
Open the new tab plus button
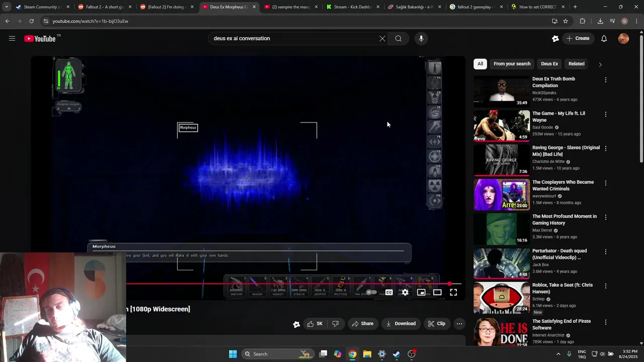pos(575,7)
